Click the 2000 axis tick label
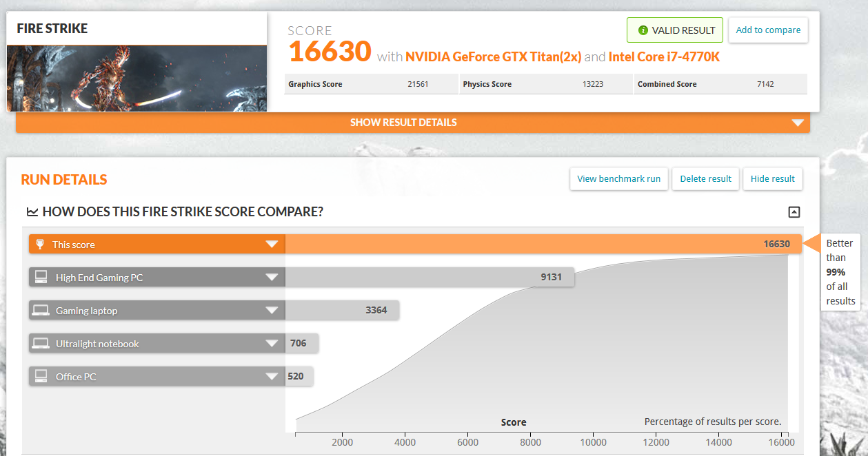Screen dimensions: 868x456 342,442
